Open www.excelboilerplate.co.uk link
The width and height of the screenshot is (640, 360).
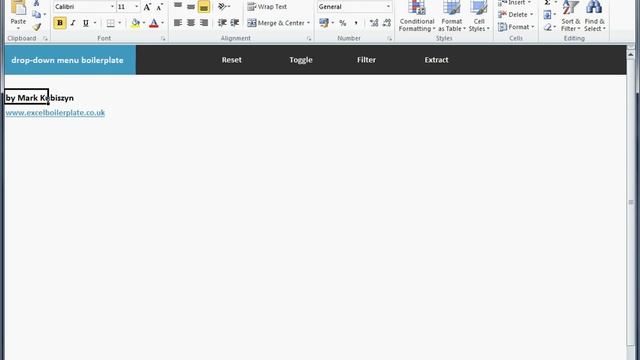55,113
